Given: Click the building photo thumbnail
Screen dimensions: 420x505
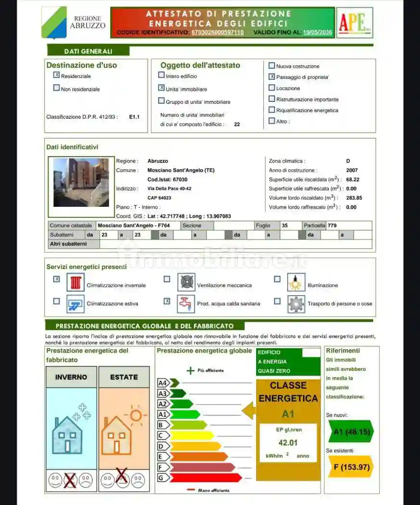Looking at the screenshot, I should (81, 182).
